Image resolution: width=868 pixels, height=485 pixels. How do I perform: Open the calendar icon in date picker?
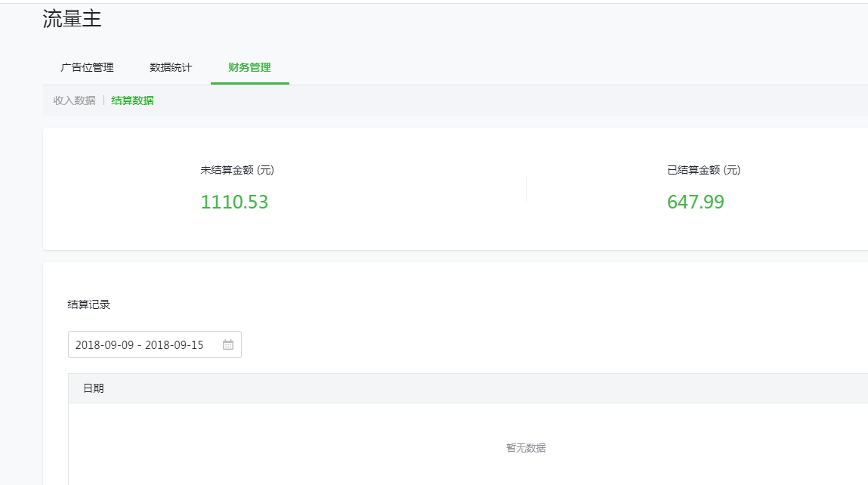[228, 344]
